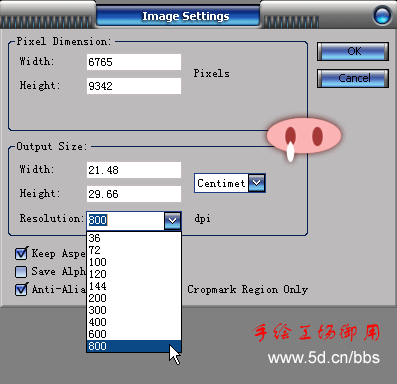Select 600 in the resolution dropdown
This screenshot has width=397, height=384.
tap(134, 334)
